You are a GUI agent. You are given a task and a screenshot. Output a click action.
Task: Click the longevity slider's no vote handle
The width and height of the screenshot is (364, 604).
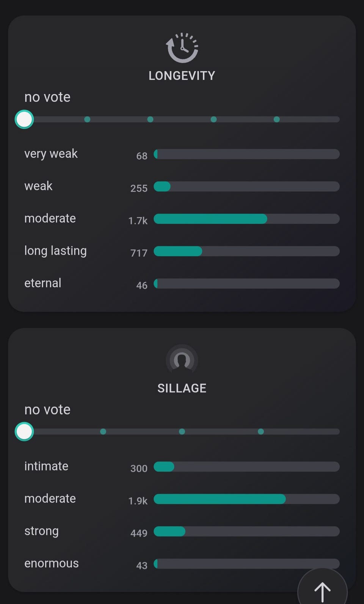(24, 120)
